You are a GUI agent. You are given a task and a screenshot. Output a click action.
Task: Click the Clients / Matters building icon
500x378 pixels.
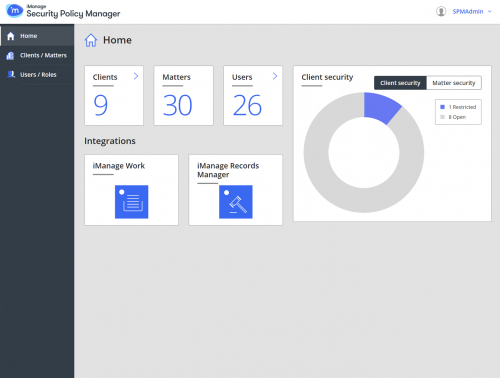point(10,55)
